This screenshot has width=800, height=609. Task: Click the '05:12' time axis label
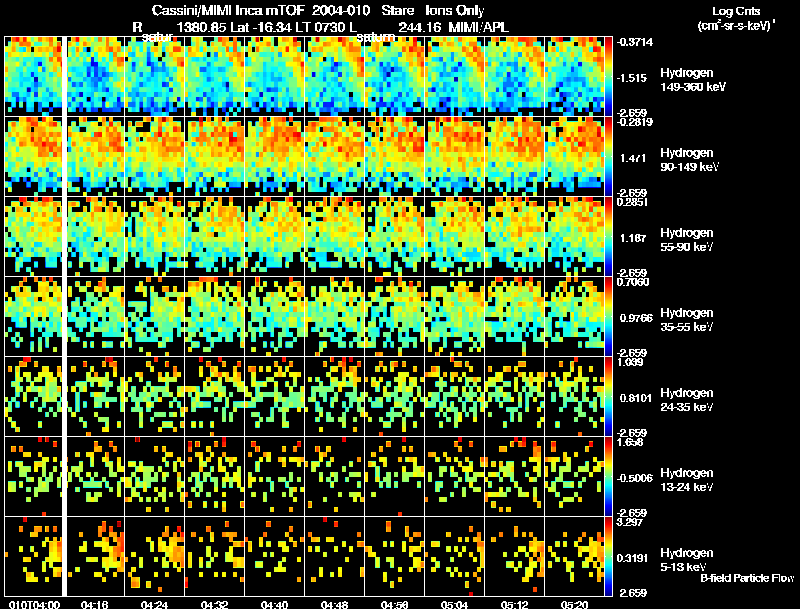click(514, 605)
